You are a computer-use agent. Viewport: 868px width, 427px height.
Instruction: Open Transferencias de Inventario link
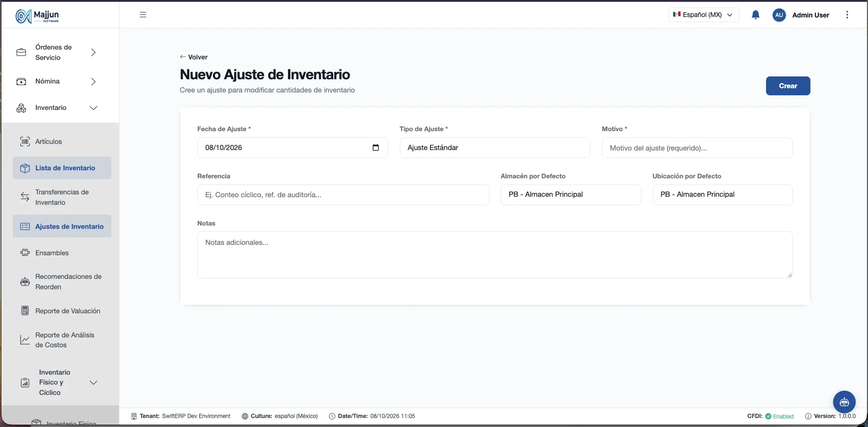pos(62,197)
